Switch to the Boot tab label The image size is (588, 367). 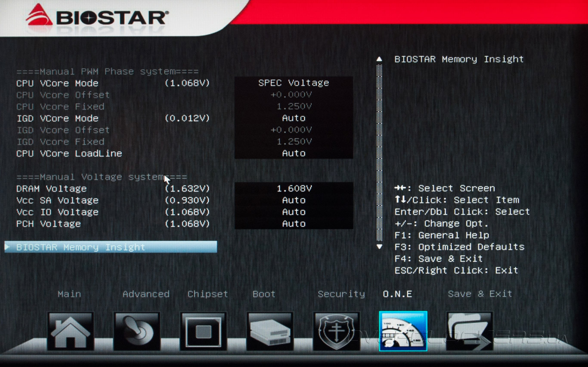(x=264, y=294)
